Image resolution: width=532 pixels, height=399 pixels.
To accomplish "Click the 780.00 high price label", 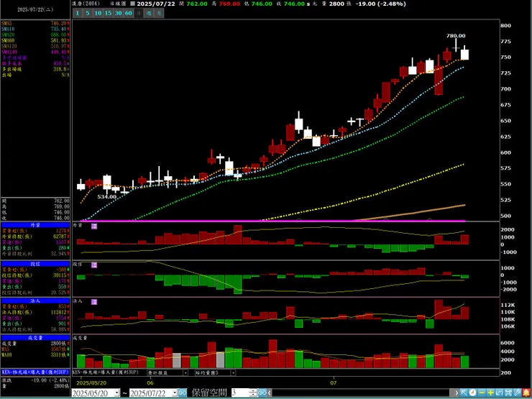I will pyautogui.click(x=456, y=36).
